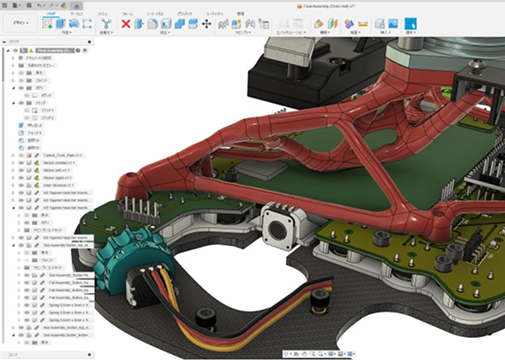The image size is (505, 360).
Task: Open the data panel grid icon
Action: [5, 6]
